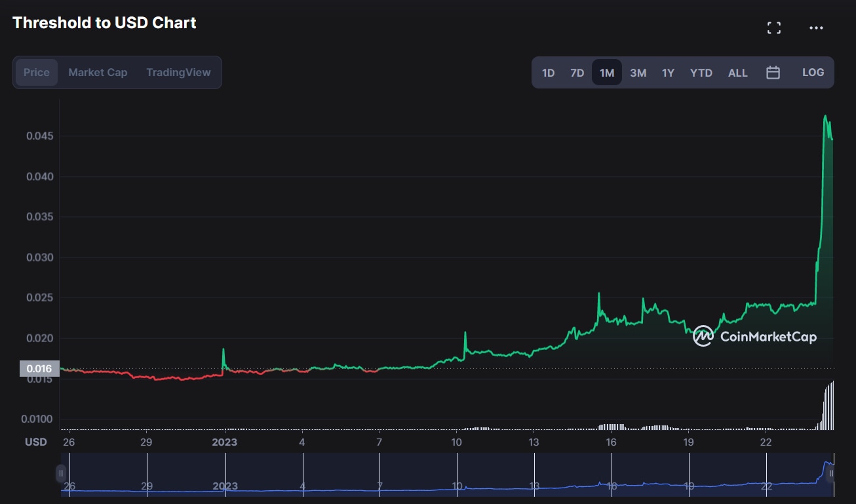Select the 7D time range
This screenshot has height=504, width=856.
coord(577,73)
